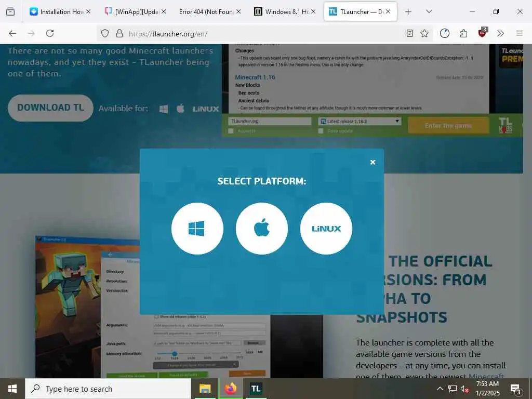Choose the Apple macOS platform in dialog
532x399 pixels.
click(x=262, y=229)
